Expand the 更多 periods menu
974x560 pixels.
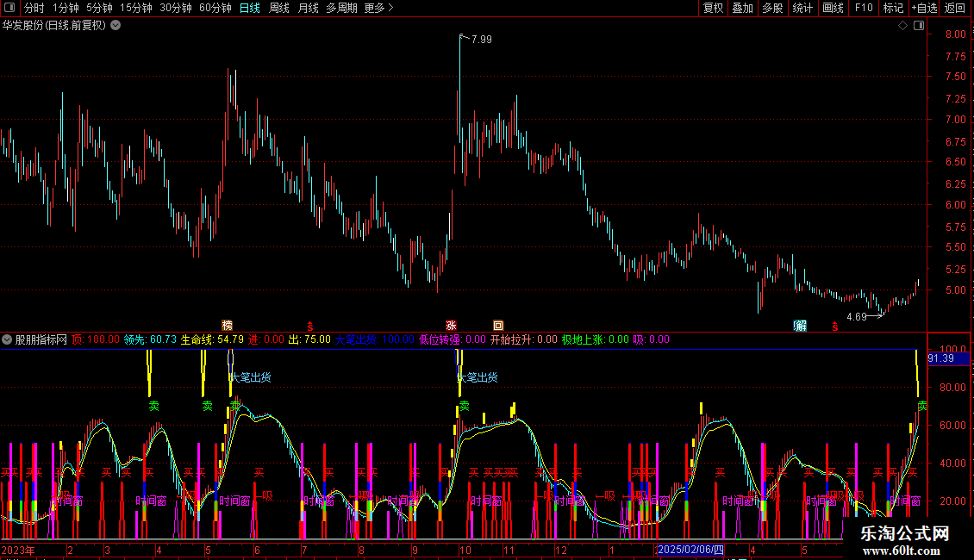(378, 8)
